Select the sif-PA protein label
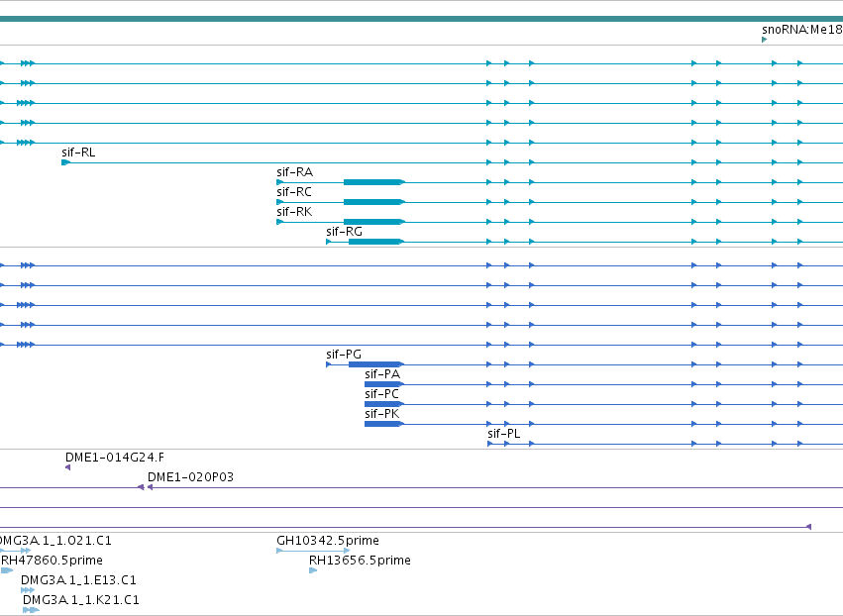The width and height of the screenshot is (843, 616). pyautogui.click(x=382, y=374)
